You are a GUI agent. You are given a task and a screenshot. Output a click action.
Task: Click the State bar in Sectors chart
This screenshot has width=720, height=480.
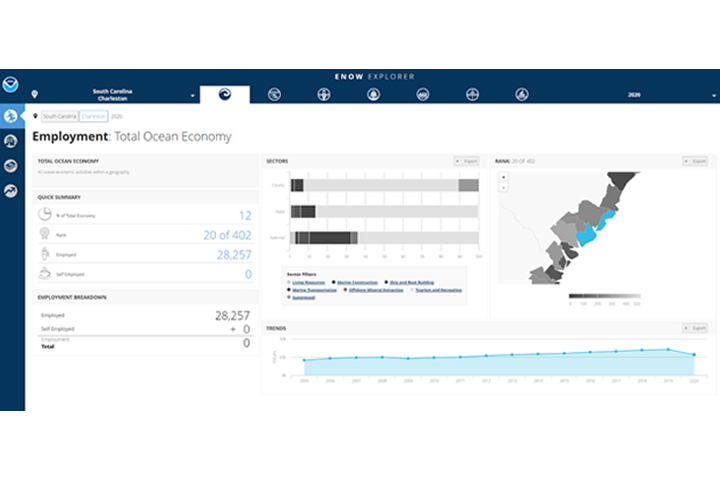tap(385, 211)
